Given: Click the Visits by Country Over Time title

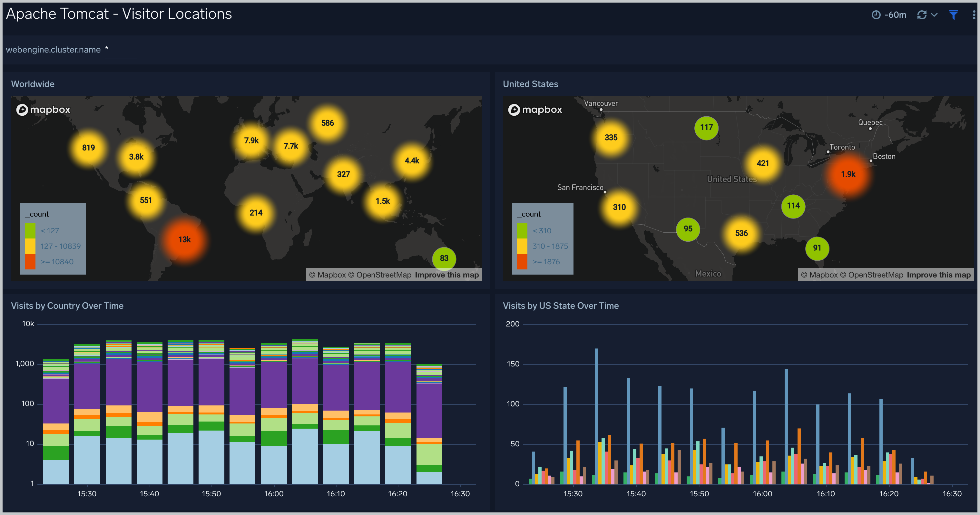Looking at the screenshot, I should 67,306.
